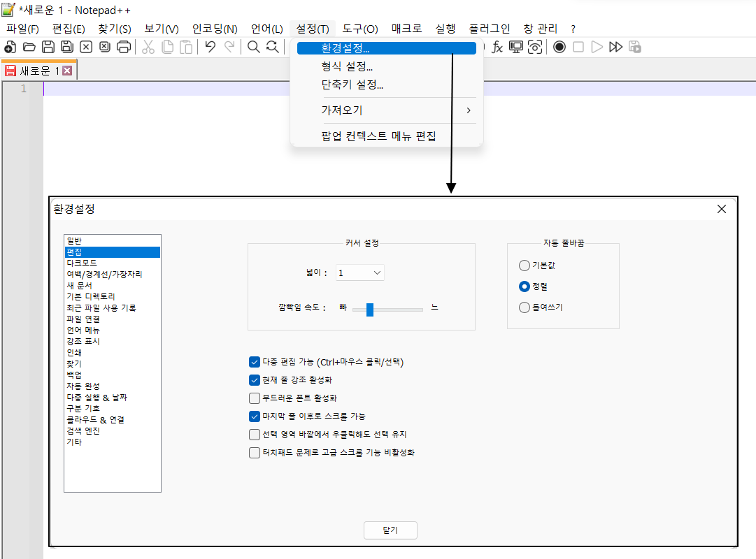Select 자동 완성 in settings list
The image size is (756, 559).
[x=113, y=386]
